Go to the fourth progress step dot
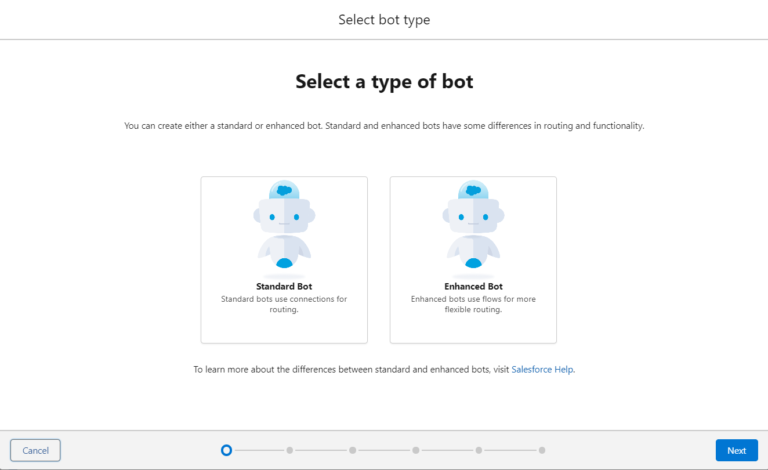 pos(416,450)
